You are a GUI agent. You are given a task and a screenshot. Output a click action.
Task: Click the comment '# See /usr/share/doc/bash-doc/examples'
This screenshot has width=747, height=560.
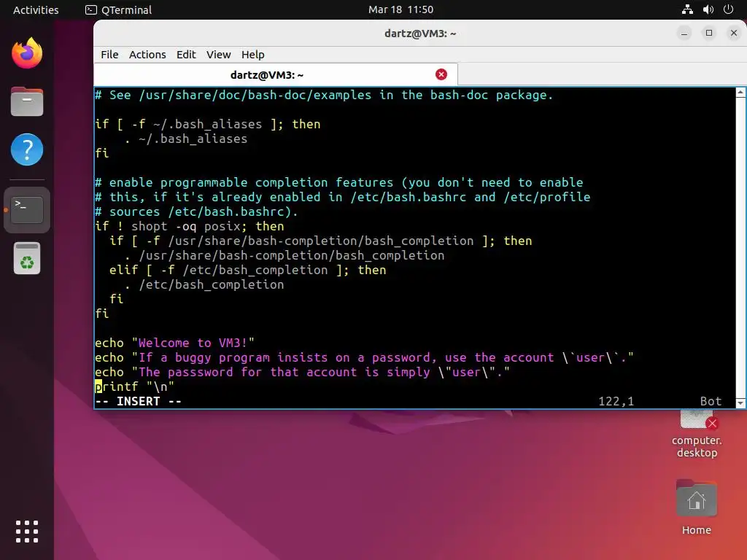coord(324,96)
